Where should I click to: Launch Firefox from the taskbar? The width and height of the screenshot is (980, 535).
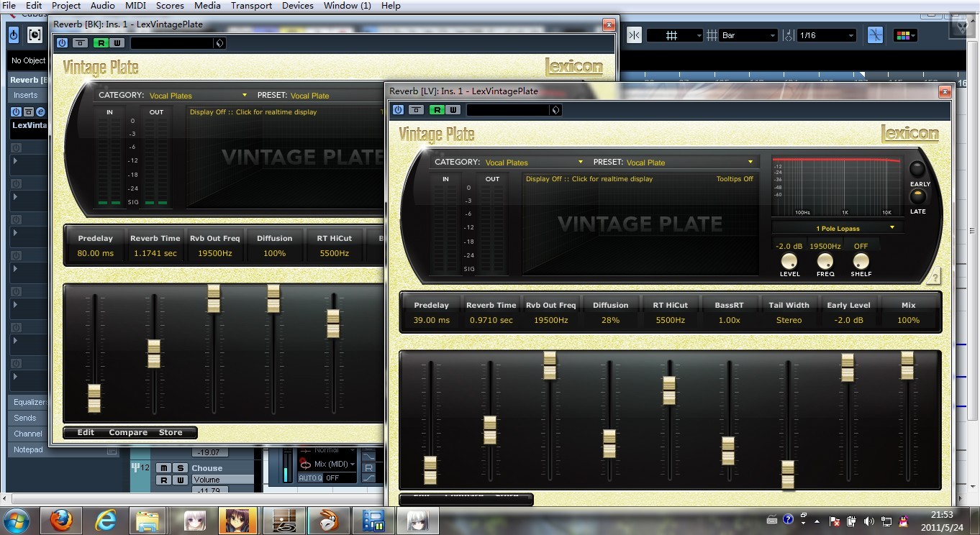pos(60,519)
